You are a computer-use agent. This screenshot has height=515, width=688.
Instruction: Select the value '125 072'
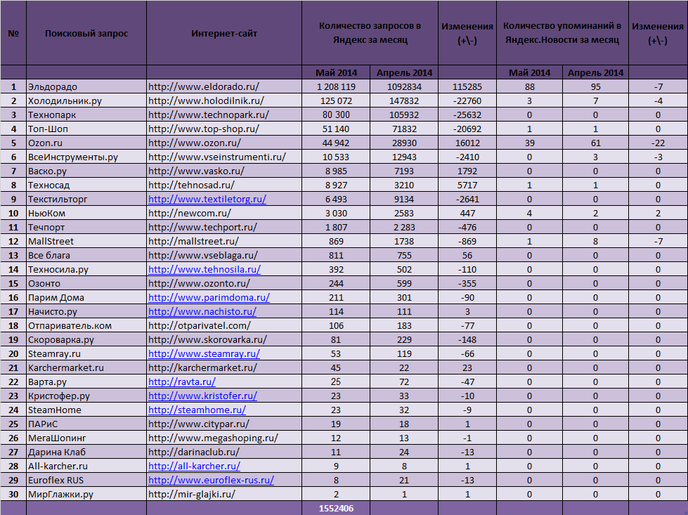pyautogui.click(x=336, y=101)
